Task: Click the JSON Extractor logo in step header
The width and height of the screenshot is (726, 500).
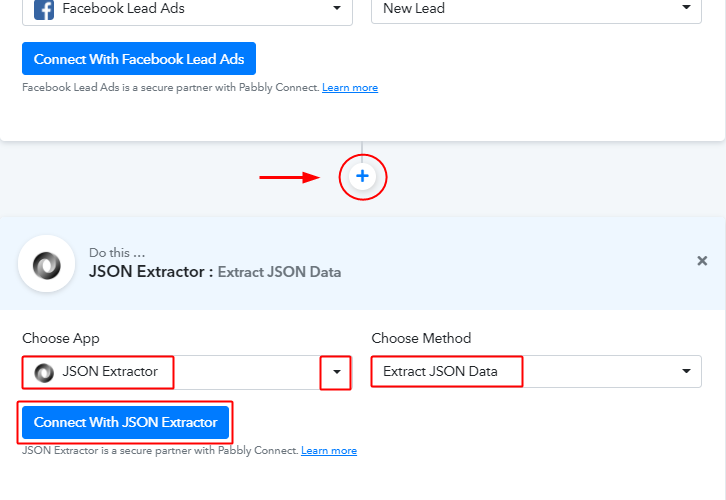Action: pos(46,264)
